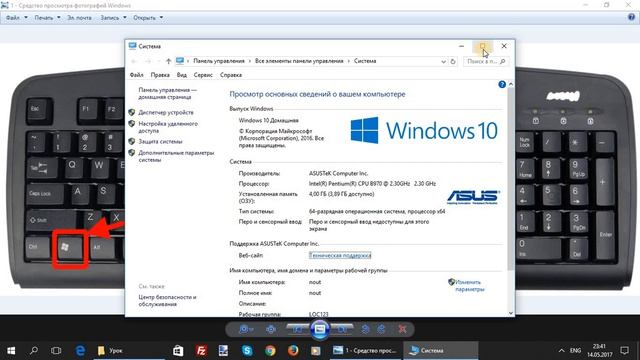
Task: Open the Урок folder taskbar button
Action: click(129, 351)
